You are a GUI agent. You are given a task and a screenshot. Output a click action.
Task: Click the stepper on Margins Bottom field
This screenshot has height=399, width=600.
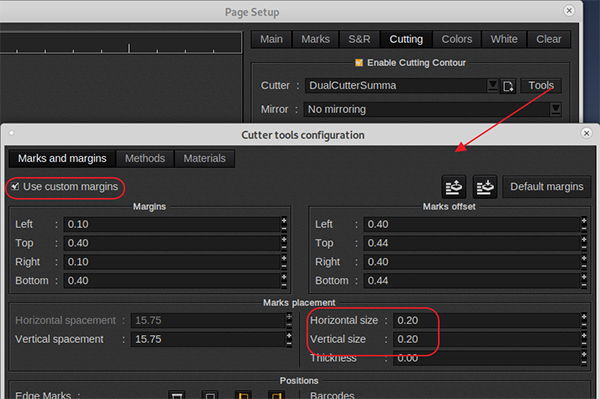click(x=284, y=280)
